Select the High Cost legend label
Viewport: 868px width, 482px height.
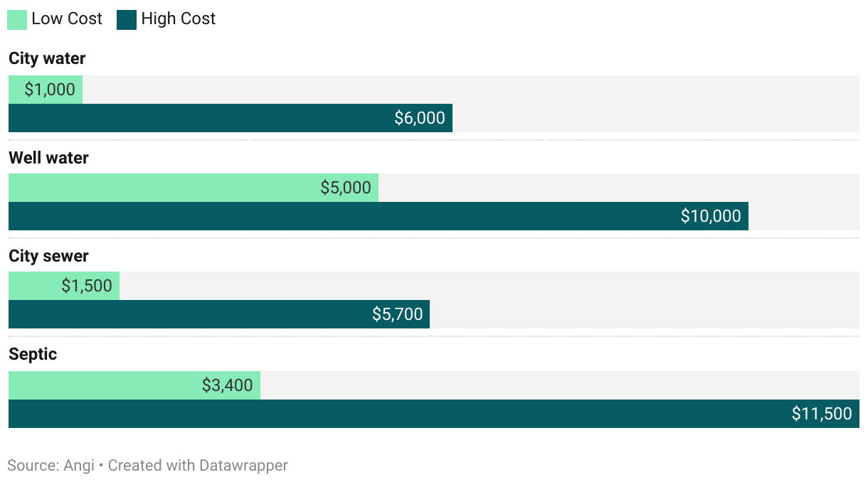pyautogui.click(x=178, y=19)
